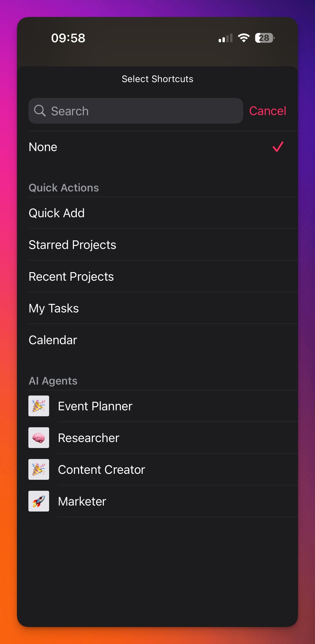The image size is (315, 644).
Task: Select the Marketer AI agent label
Action: pos(82,501)
